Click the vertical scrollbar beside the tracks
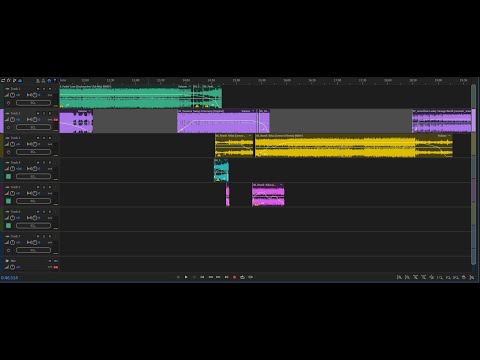The width and height of the screenshot is (480, 360). 473,175
